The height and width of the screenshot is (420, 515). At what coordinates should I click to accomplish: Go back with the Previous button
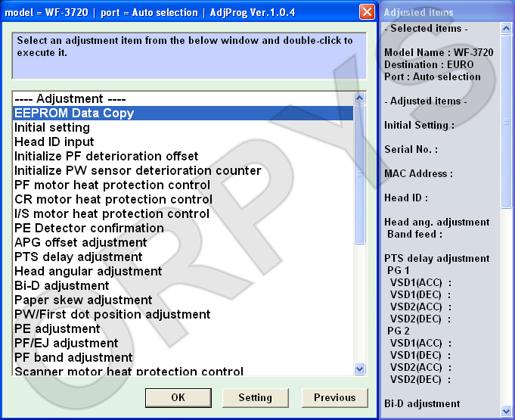335,397
